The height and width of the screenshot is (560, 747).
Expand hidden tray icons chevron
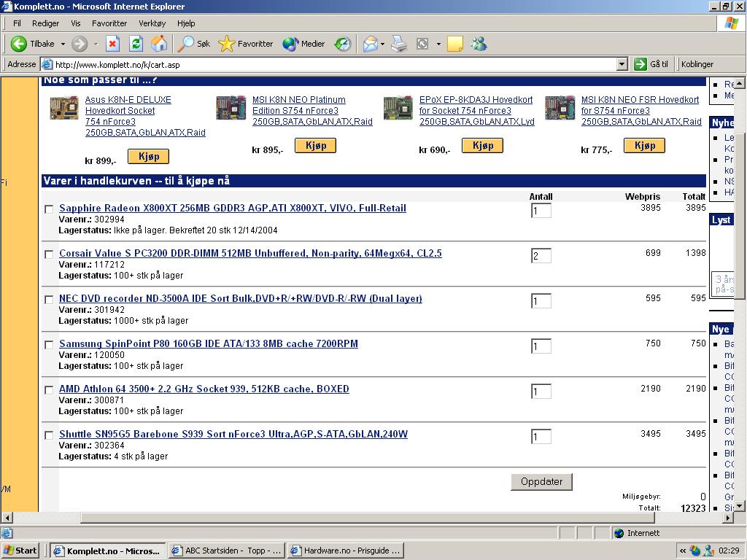682,551
